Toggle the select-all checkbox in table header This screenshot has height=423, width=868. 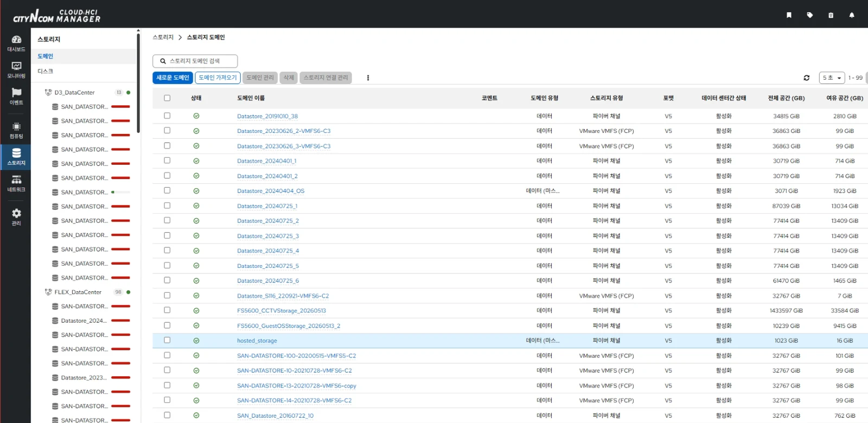coord(167,98)
